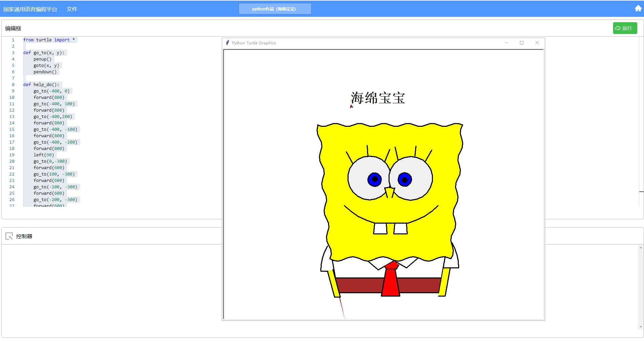Maximize the Python Turtle Graphics window
This screenshot has height=341, width=644.
tap(522, 43)
